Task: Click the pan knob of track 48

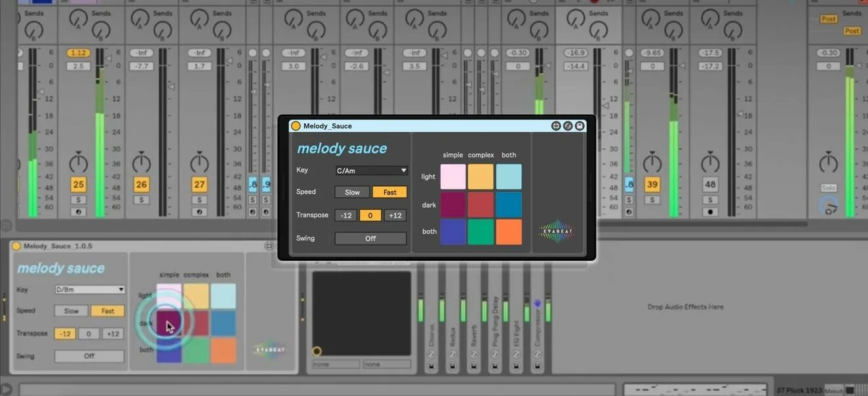Action: pos(710,162)
